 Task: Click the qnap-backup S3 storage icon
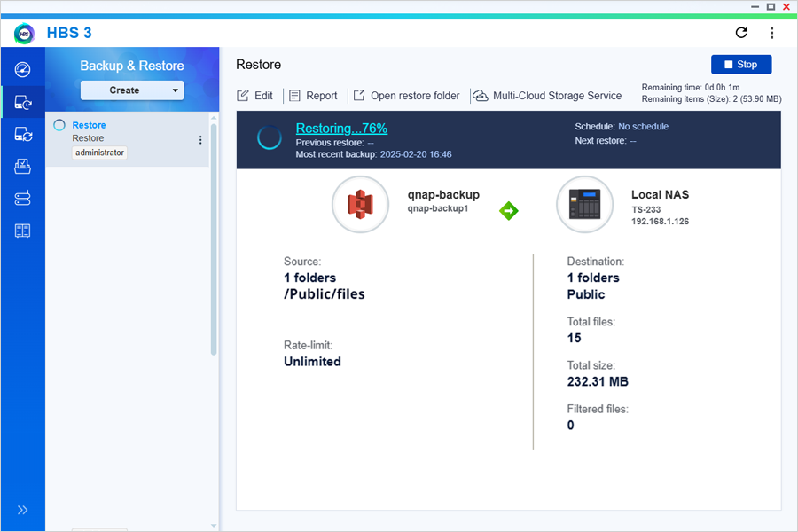[x=360, y=204]
